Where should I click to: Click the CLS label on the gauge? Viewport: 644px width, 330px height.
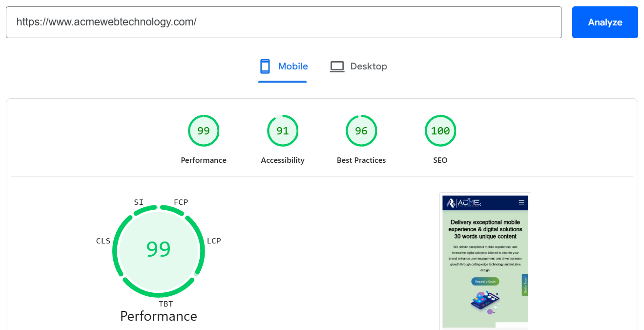point(103,241)
